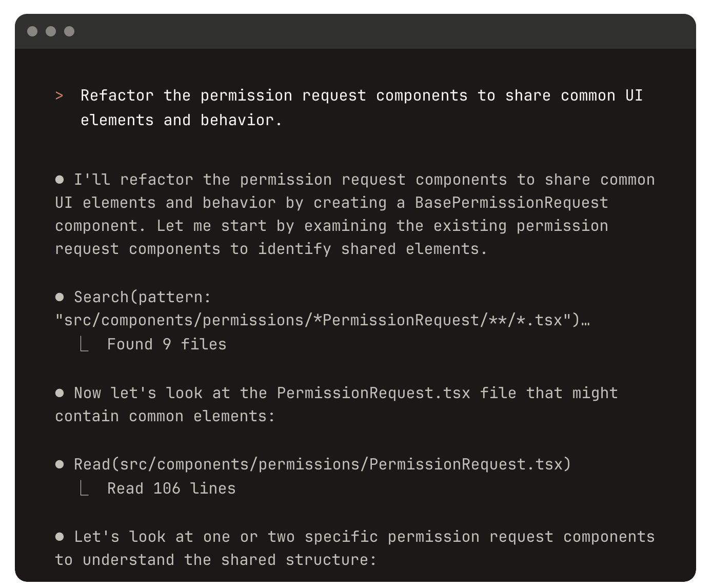Click the bullet beside the Read(src/components line
712x588 pixels.
[60, 464]
